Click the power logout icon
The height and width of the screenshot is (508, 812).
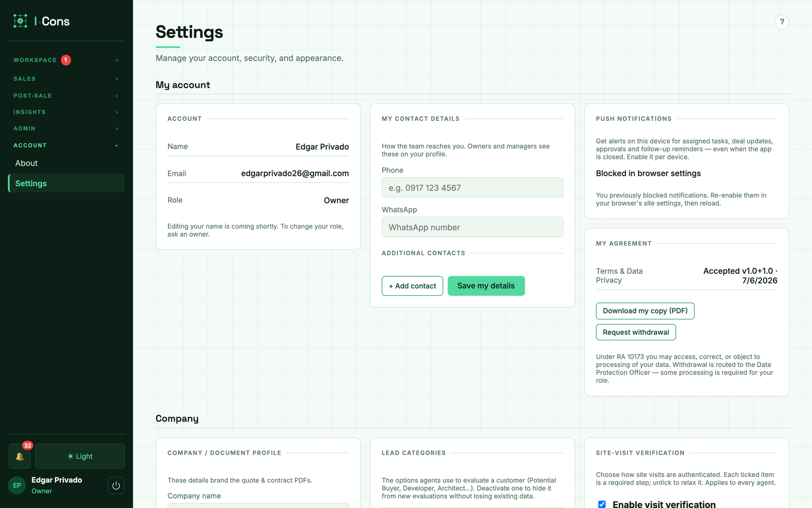[x=116, y=486]
